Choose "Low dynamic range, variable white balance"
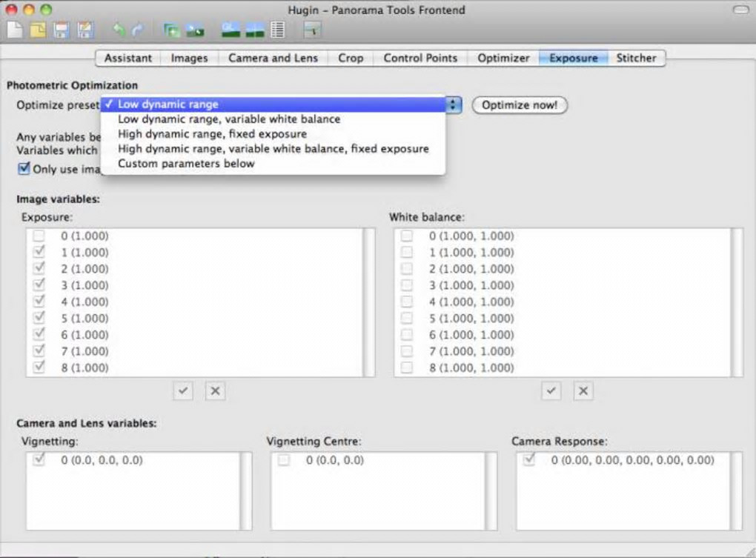Screen dimensions: 756x558 pyautogui.click(x=273, y=119)
